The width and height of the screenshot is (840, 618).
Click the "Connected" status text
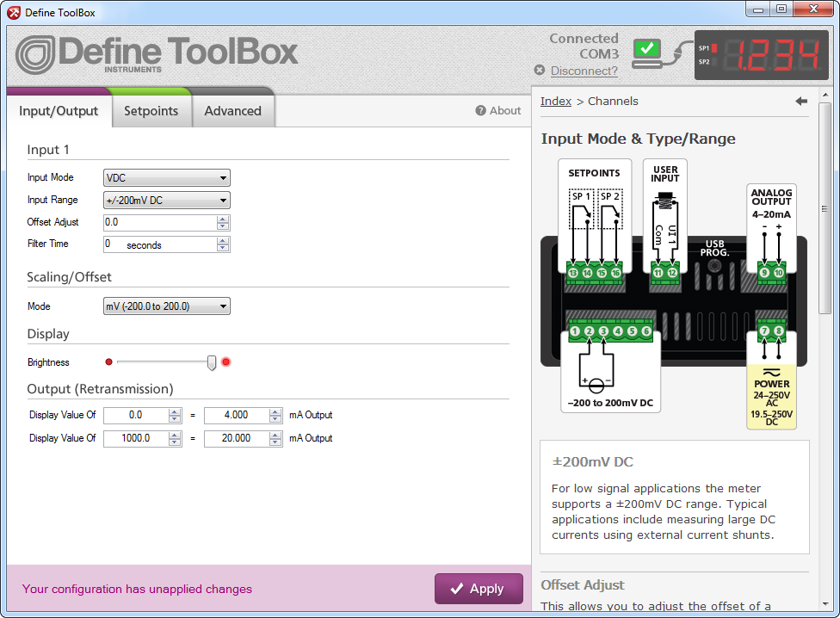pos(584,39)
